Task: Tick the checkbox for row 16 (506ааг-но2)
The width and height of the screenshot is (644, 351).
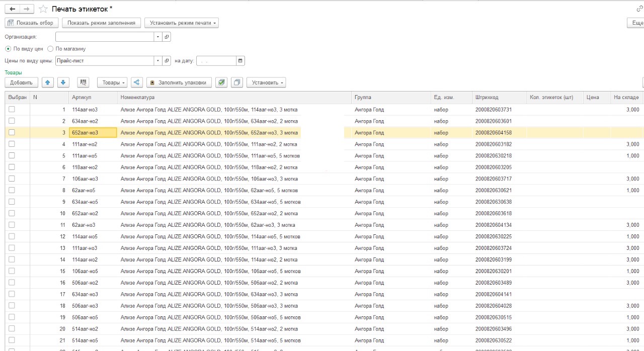Action: 12,283
